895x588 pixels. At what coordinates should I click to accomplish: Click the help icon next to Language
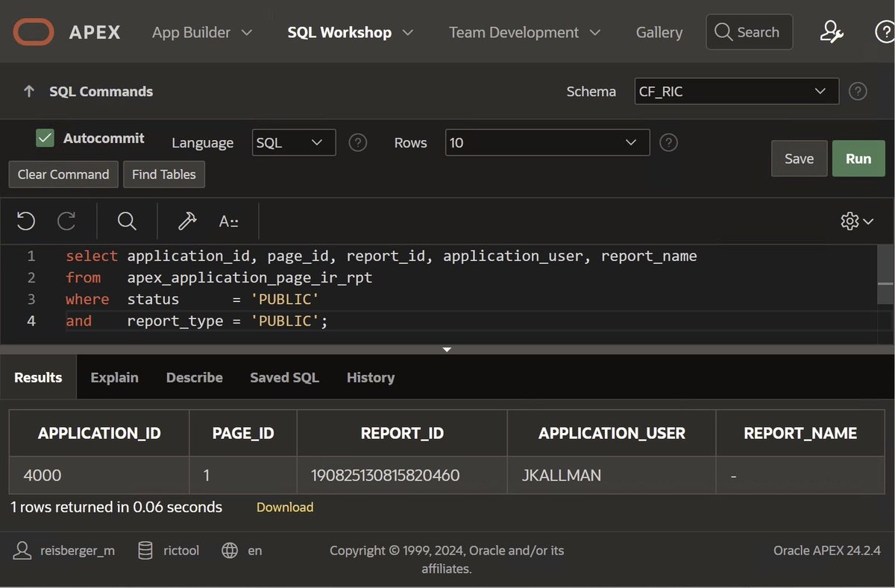[358, 142]
